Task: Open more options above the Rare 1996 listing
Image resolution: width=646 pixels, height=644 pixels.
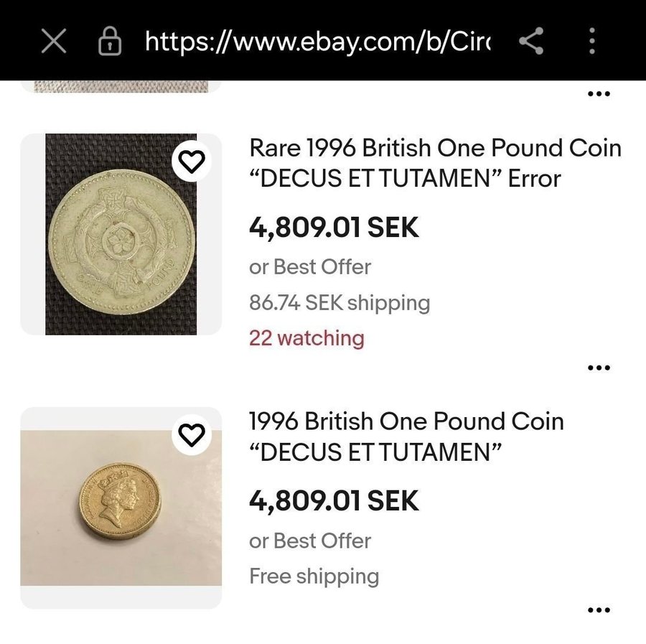Action: click(x=599, y=94)
